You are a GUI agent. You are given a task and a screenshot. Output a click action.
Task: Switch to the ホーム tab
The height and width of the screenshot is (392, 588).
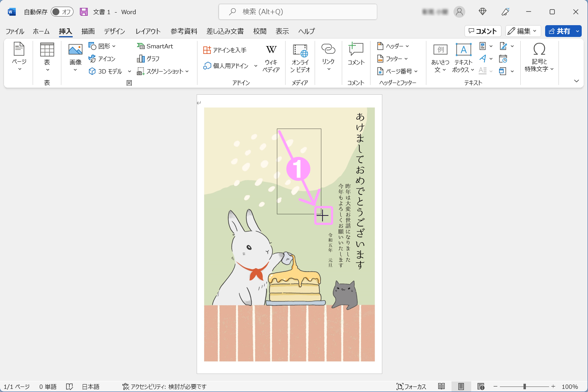[41, 31]
